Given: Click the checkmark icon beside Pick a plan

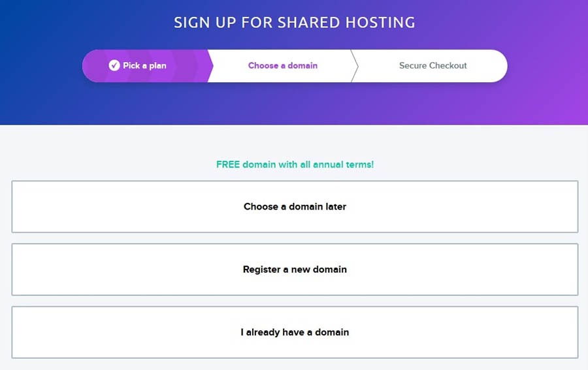Looking at the screenshot, I should pos(114,65).
